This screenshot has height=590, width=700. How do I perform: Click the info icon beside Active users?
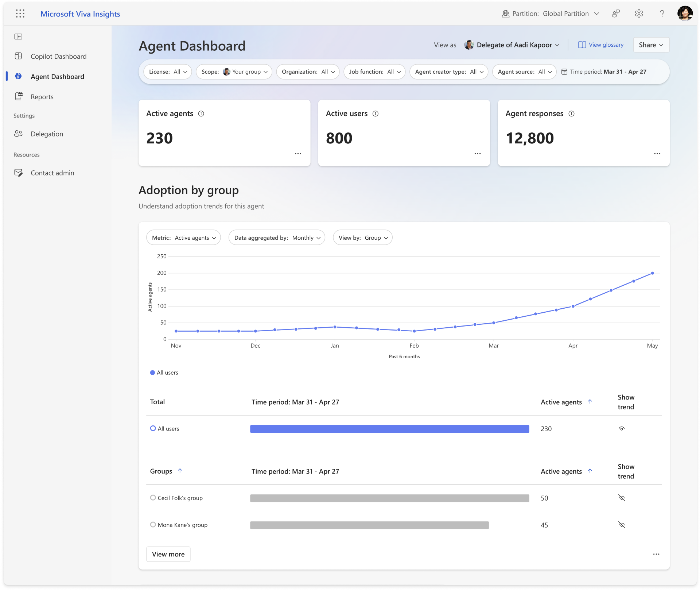(x=376, y=113)
